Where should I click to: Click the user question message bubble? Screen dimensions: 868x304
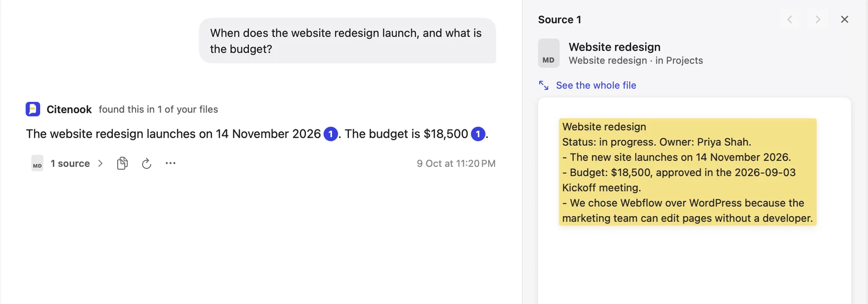[x=347, y=41]
